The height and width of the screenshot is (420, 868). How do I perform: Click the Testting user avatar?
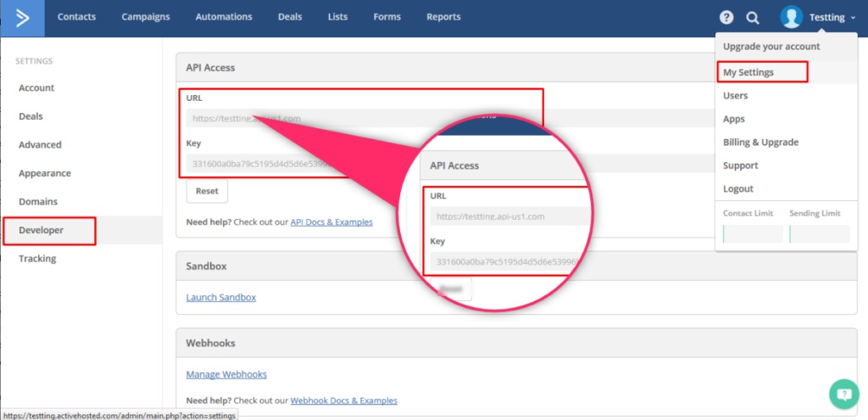pos(792,17)
